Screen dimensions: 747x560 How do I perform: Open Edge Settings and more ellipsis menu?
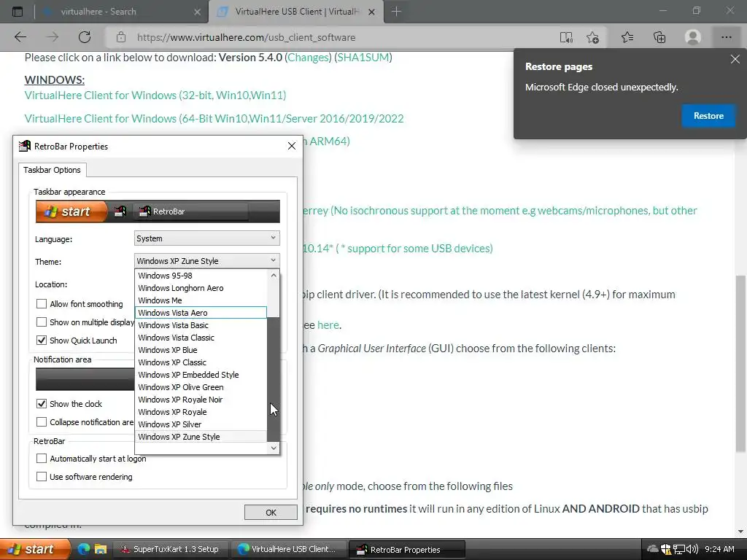[726, 37]
